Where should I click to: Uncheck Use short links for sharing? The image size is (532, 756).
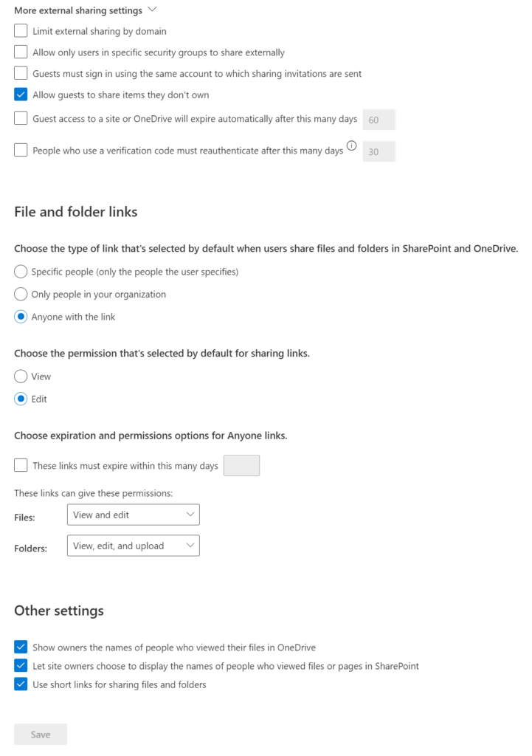[x=21, y=684]
